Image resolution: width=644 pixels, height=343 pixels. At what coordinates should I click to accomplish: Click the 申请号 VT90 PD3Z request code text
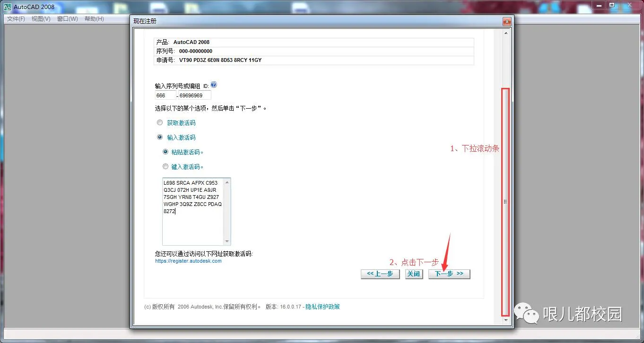tap(209, 60)
